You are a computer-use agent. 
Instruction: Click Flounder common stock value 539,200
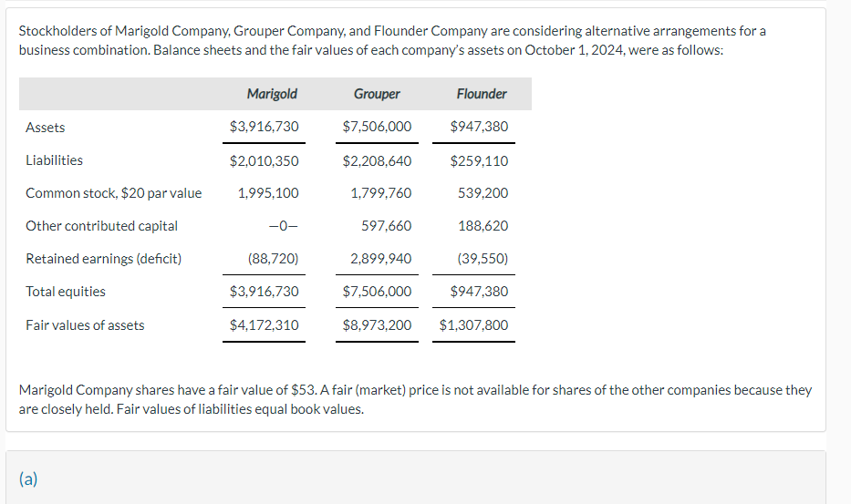click(483, 193)
